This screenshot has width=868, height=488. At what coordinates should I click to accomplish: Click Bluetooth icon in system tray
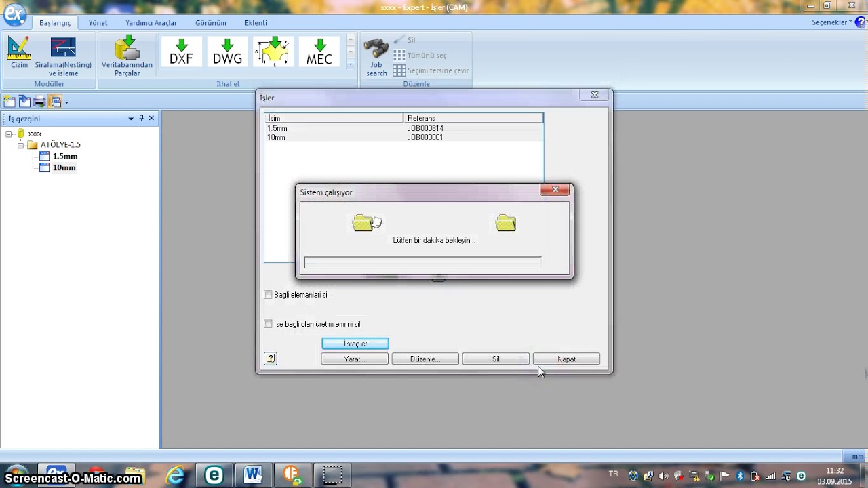(741, 476)
